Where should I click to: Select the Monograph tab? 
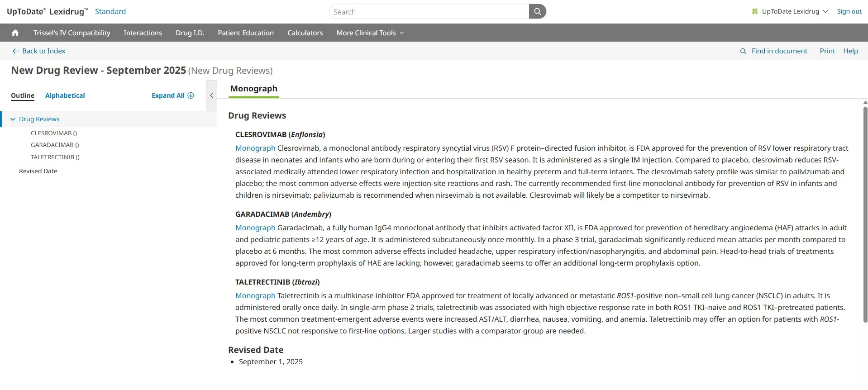[x=254, y=89]
